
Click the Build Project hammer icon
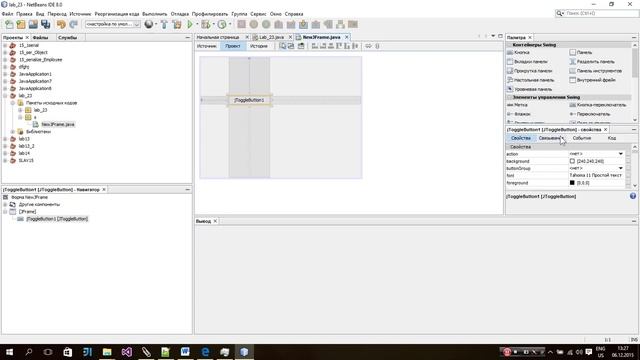(164, 24)
